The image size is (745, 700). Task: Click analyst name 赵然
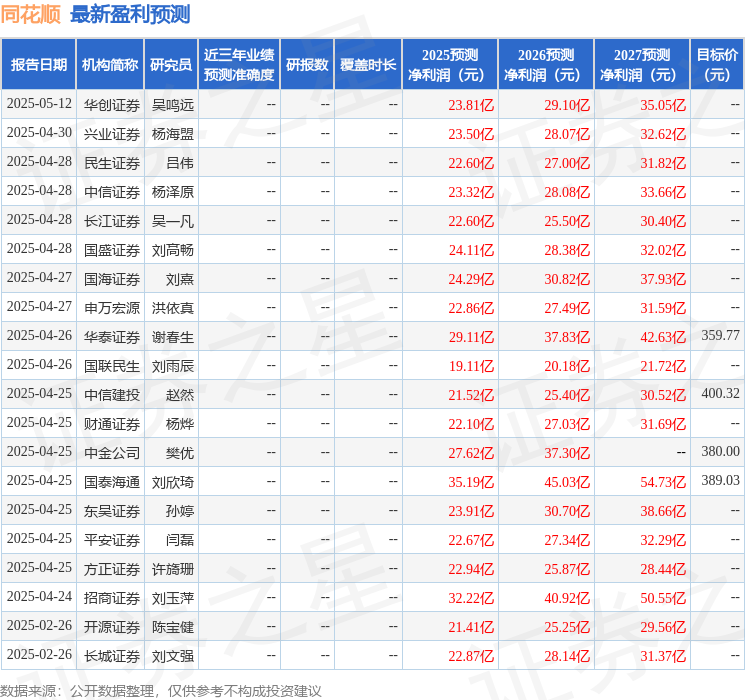pos(180,395)
